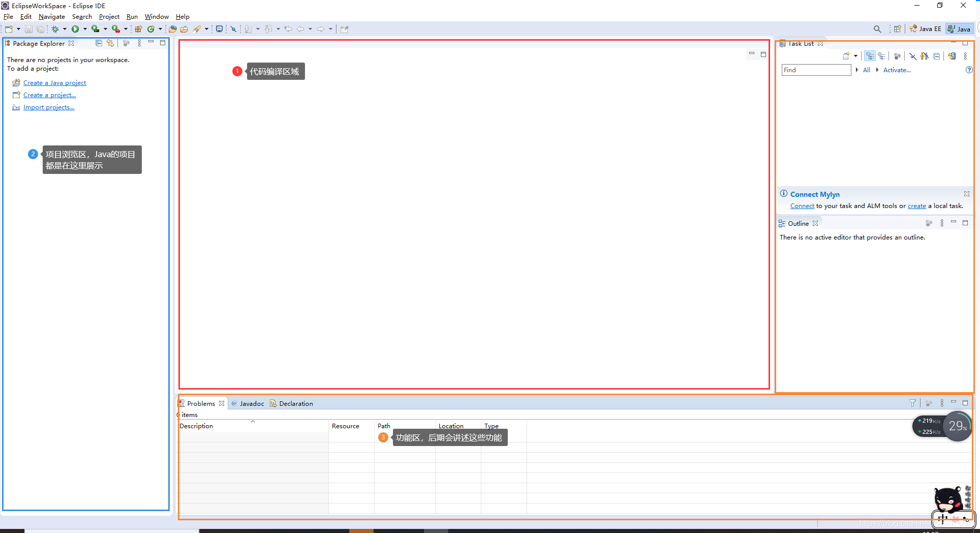Collapse All in Package Explorer
Screen dimensions: 980x533
(x=99, y=43)
